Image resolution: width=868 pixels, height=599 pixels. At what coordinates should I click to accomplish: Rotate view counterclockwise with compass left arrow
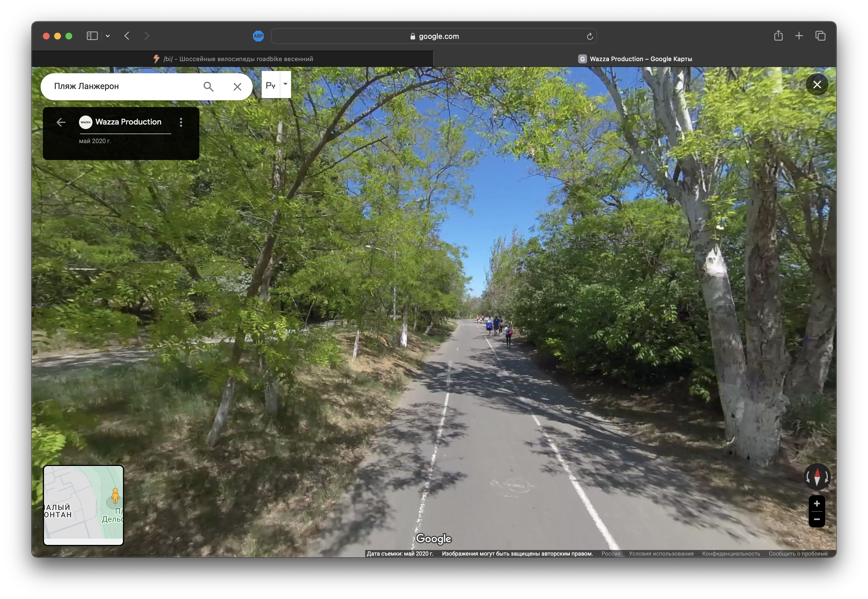pyautogui.click(x=808, y=477)
